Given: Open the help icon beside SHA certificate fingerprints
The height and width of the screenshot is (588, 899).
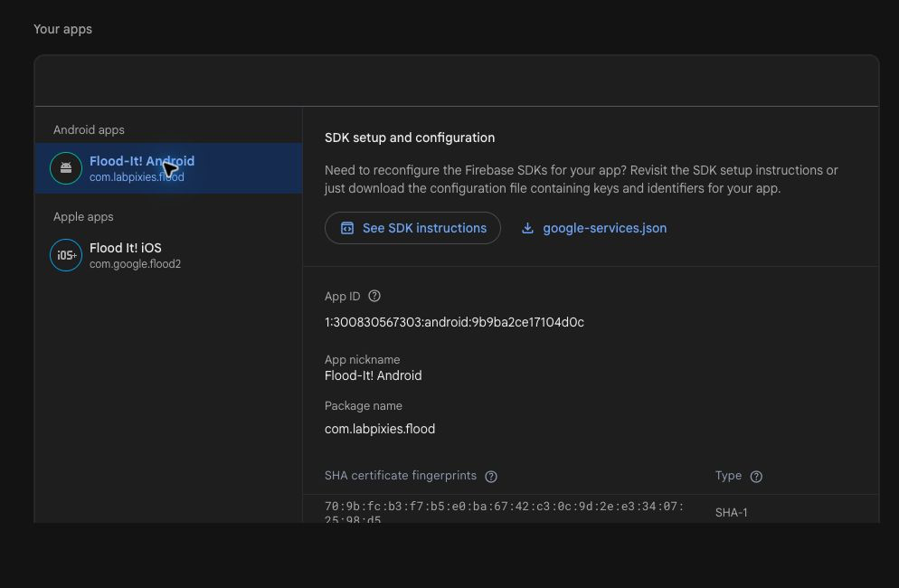Looking at the screenshot, I should [491, 476].
